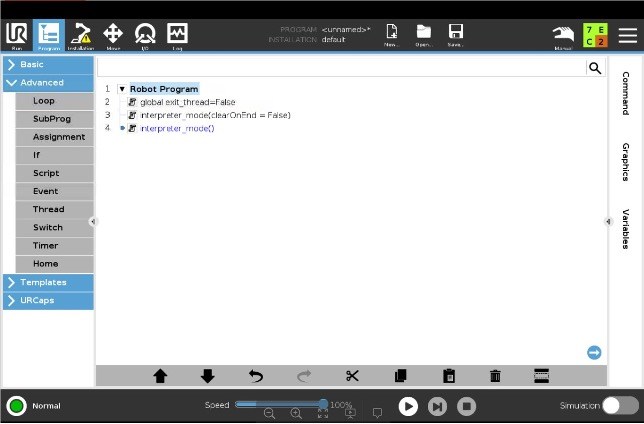Switch to the Graphics side tab
This screenshot has width=644, height=424.
626,161
